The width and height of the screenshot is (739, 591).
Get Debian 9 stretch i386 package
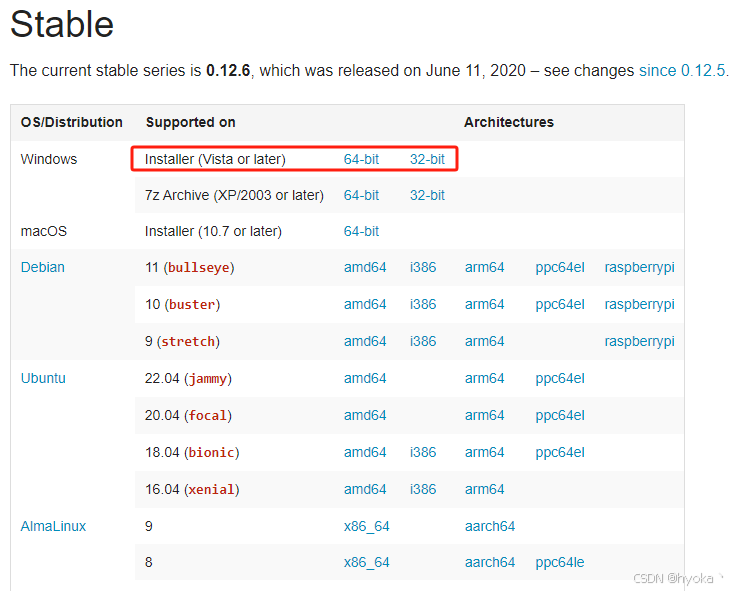click(x=423, y=341)
